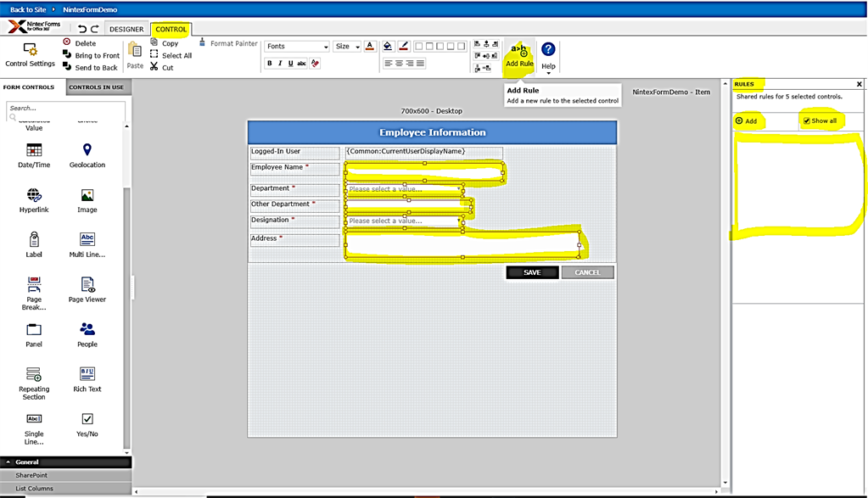Click the Add Rule icon

click(x=519, y=51)
